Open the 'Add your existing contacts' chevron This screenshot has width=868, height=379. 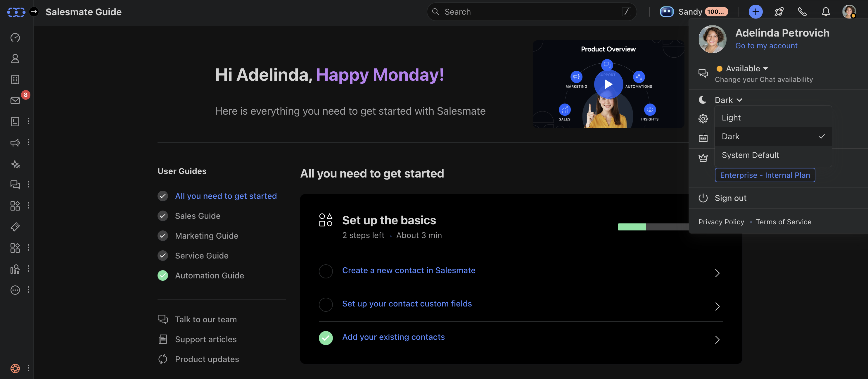pyautogui.click(x=717, y=340)
